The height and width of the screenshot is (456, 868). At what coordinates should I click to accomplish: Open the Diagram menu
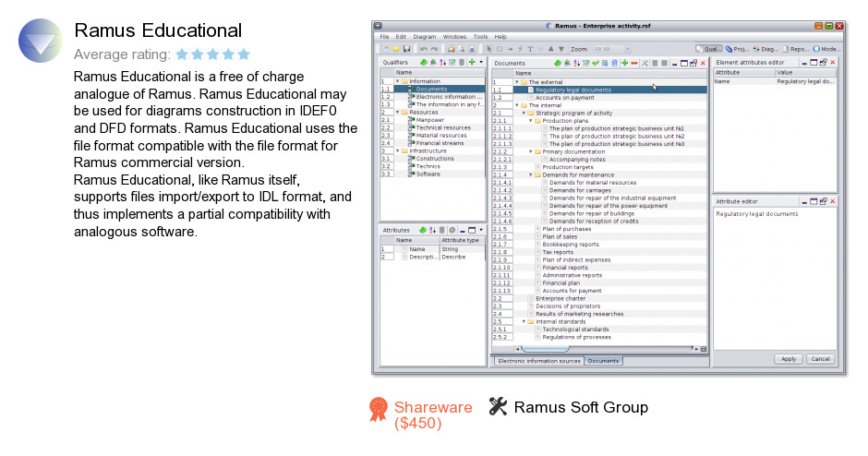coord(425,37)
